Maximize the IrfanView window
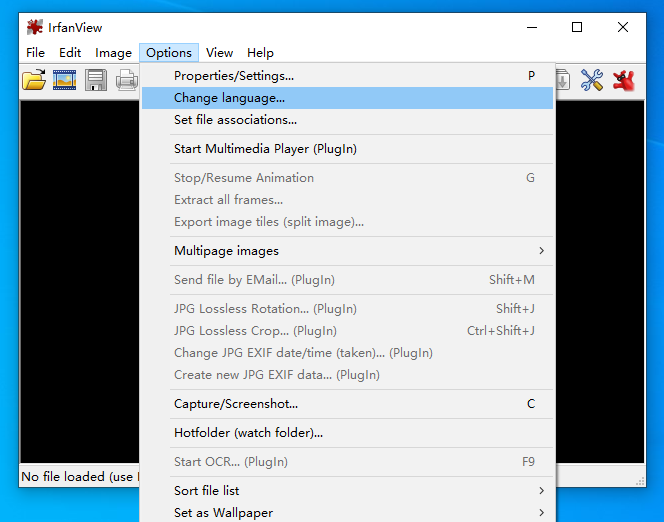664x522 pixels. [x=577, y=27]
